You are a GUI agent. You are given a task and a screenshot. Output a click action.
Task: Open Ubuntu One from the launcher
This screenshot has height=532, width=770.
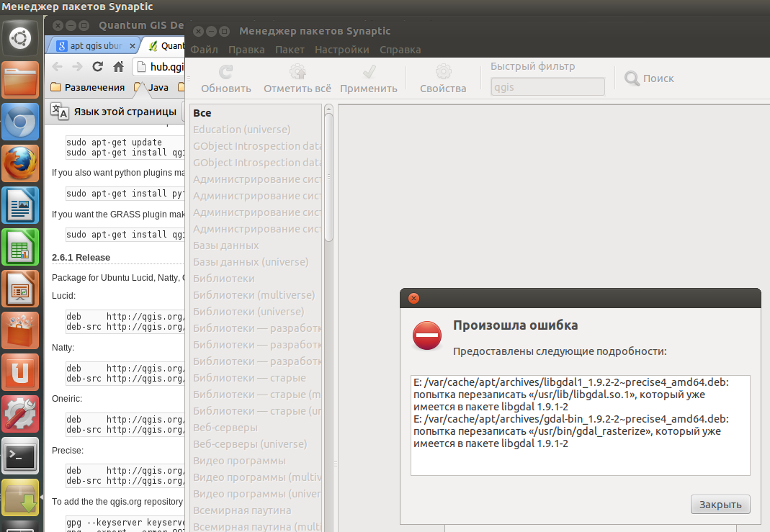click(20, 372)
